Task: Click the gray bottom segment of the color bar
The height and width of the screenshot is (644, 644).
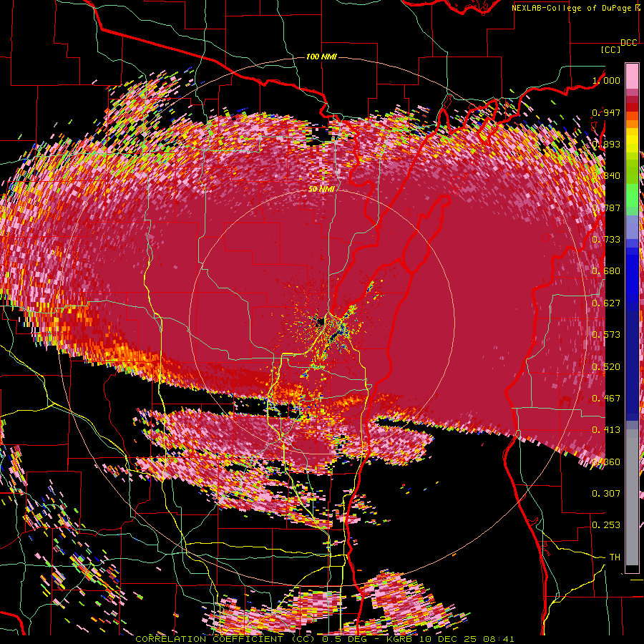Action: point(632,497)
